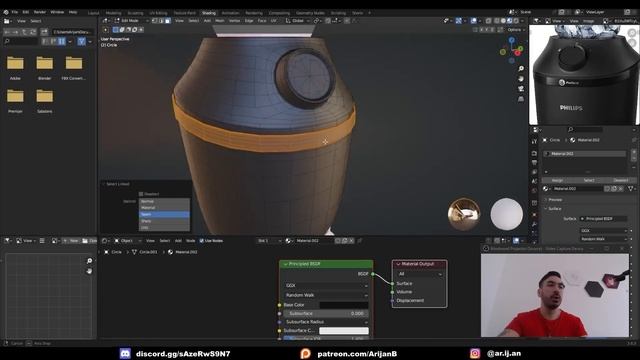Click the file browser back arrow

point(7,32)
